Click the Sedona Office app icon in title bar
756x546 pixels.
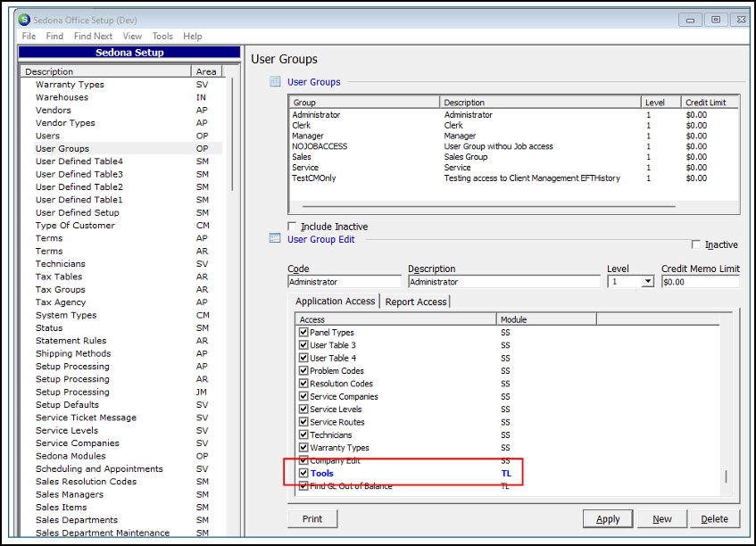24,20
